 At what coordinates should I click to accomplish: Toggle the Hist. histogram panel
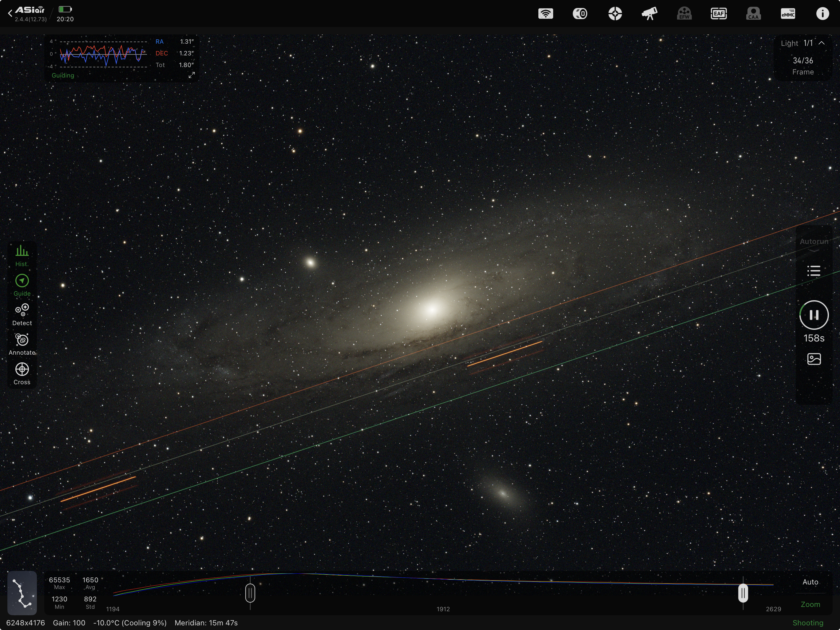22,255
